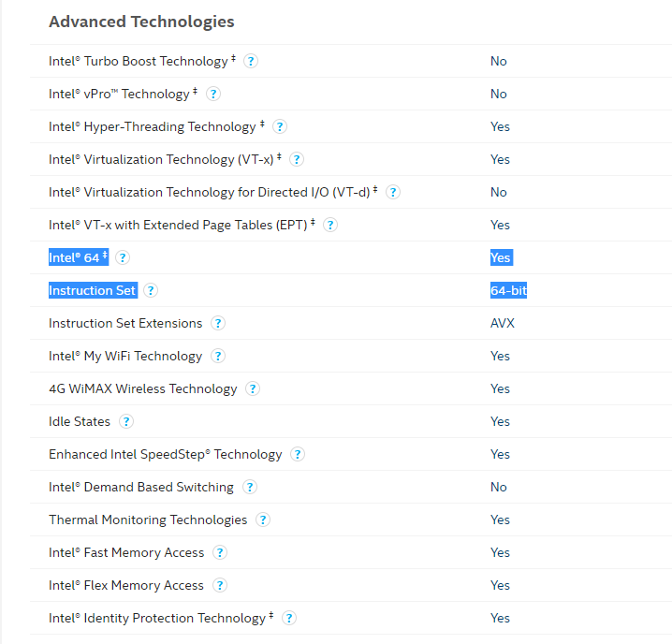Click the highlighted 64-bit value
The width and height of the screenshot is (672, 644).
click(x=508, y=291)
